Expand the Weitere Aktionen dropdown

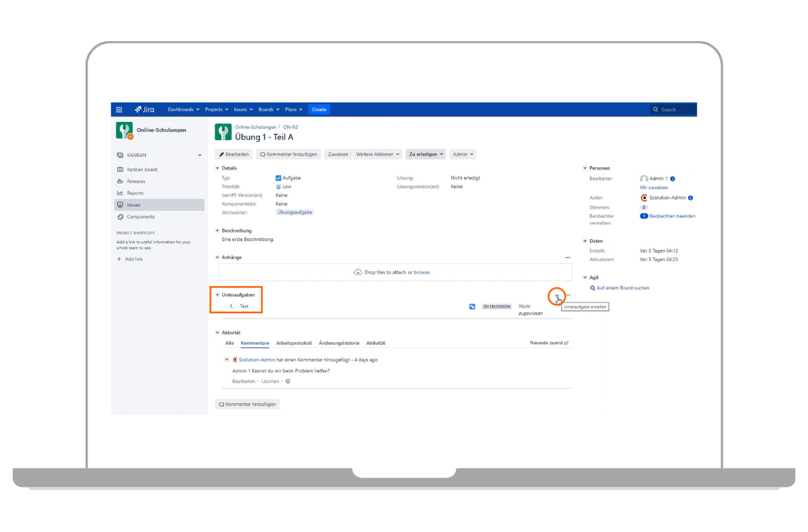pos(378,154)
